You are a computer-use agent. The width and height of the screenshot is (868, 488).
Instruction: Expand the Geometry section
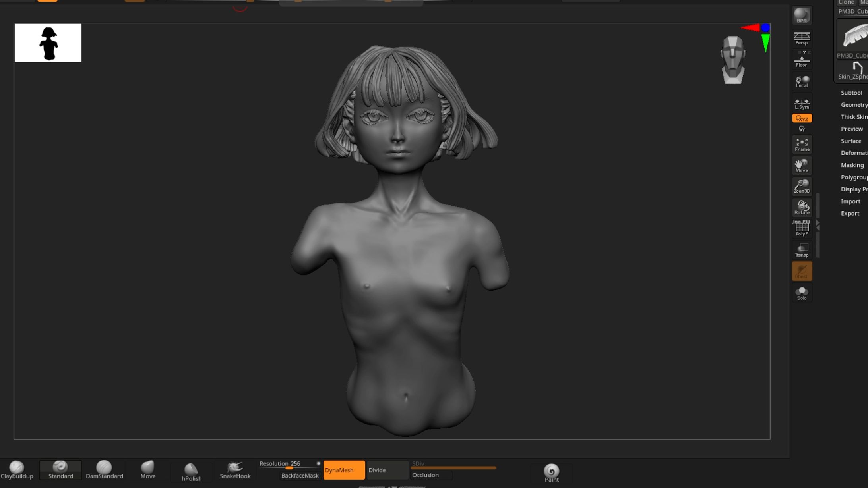(854, 105)
